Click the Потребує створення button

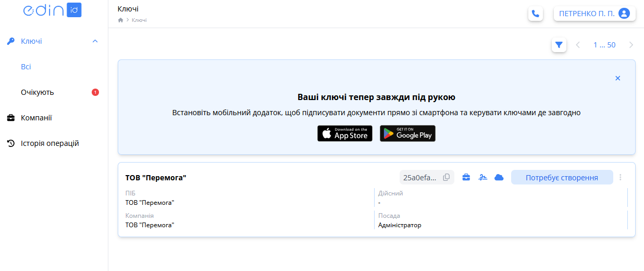point(562,177)
